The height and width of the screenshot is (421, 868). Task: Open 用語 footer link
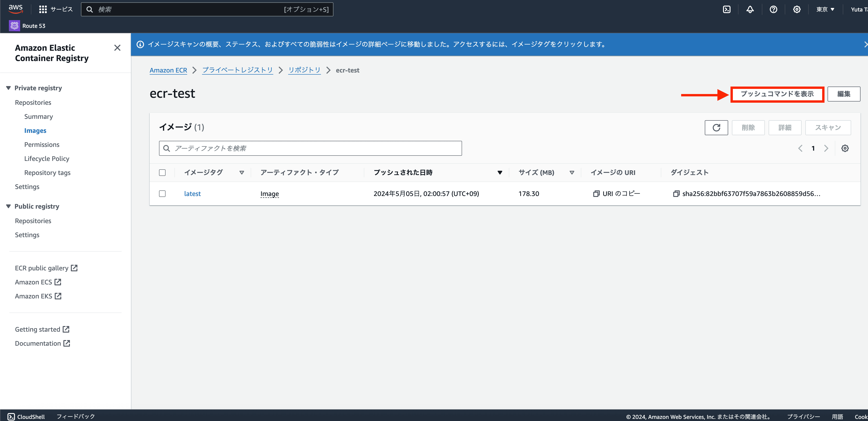pyautogui.click(x=837, y=417)
